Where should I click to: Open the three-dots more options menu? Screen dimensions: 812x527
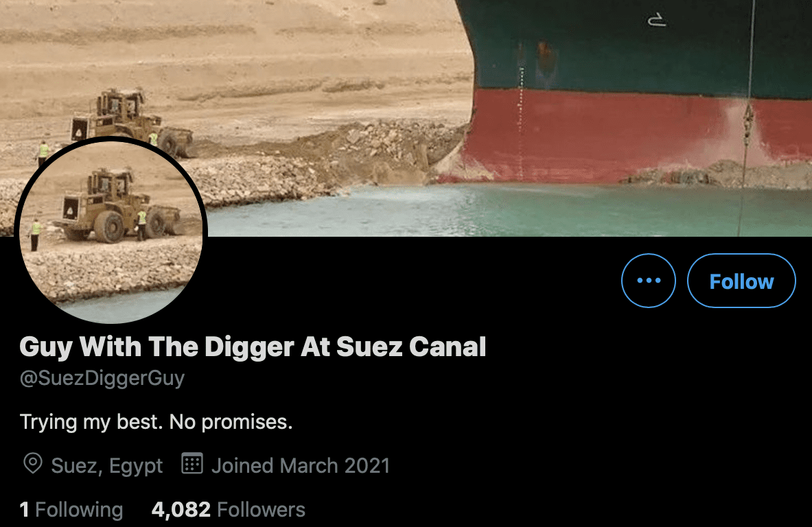[x=649, y=281]
